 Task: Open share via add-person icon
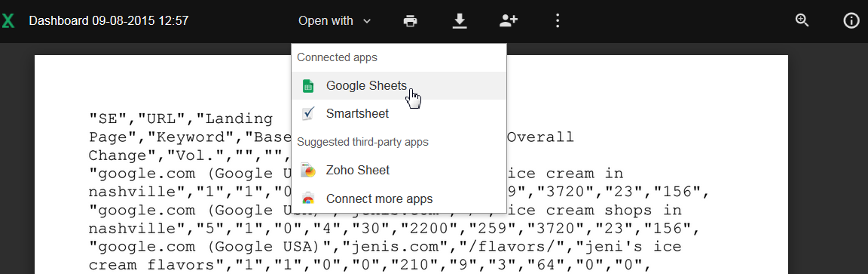click(508, 21)
